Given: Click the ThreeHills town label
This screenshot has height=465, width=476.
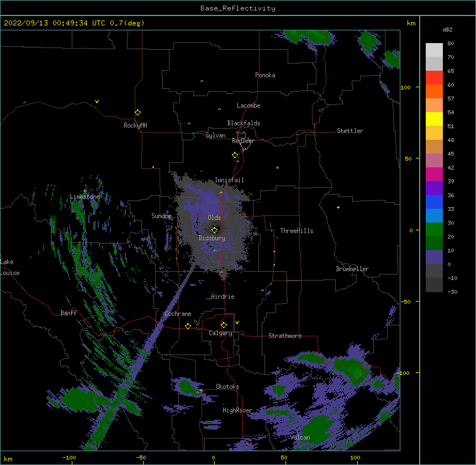Looking at the screenshot, I should coord(297,231).
